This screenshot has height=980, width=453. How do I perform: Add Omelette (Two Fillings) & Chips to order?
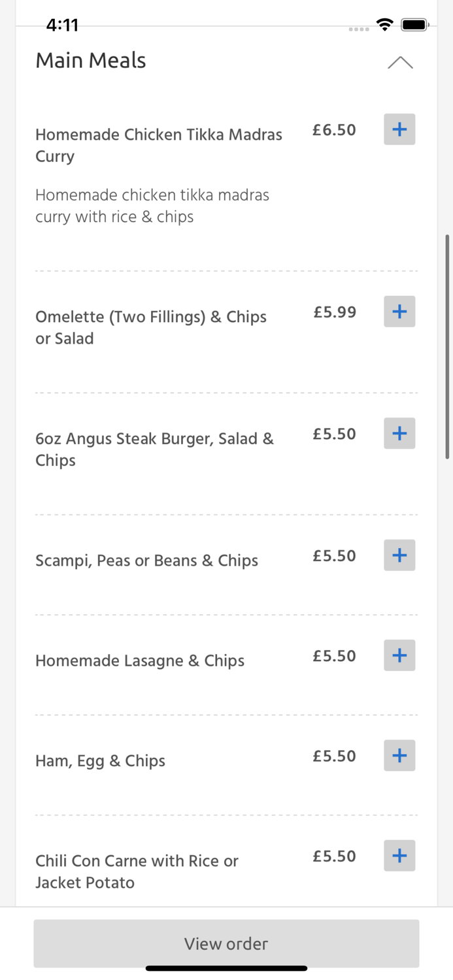399,312
